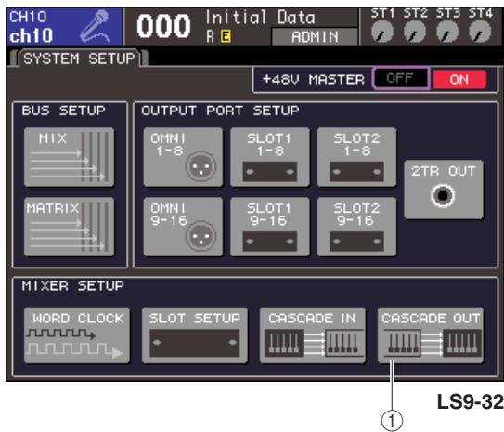Turn +48V MASTER off
The image size is (504, 432).
400,78
